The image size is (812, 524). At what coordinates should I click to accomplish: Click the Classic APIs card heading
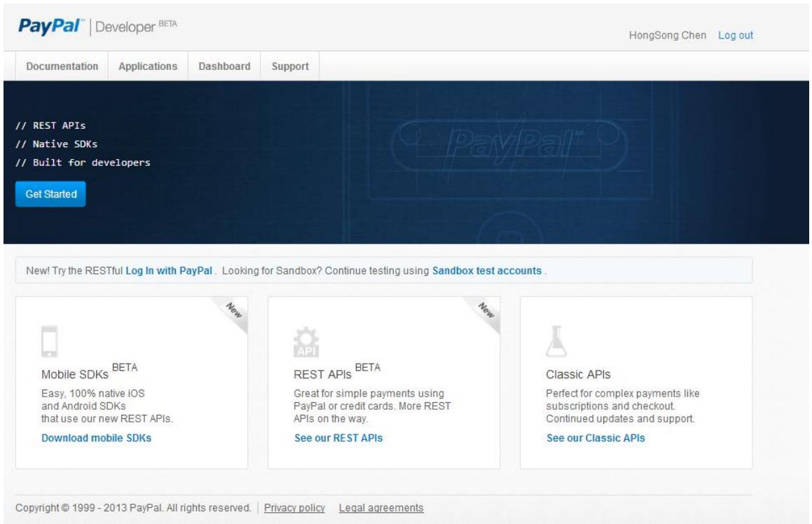[x=578, y=374]
